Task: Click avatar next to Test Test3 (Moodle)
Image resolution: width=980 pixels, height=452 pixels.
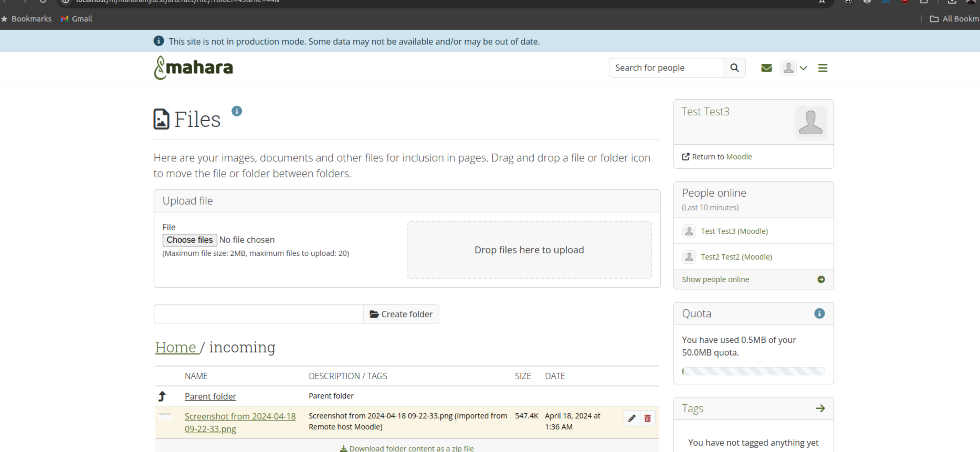Action: [689, 231]
